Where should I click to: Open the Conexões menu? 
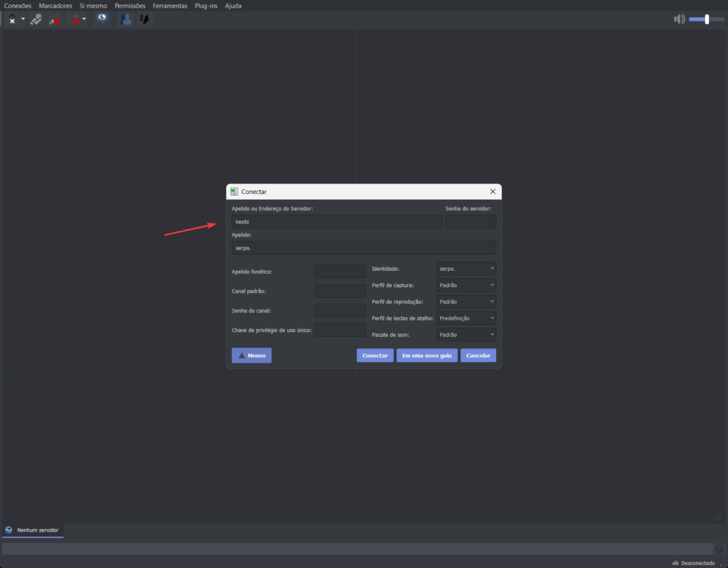pos(18,6)
